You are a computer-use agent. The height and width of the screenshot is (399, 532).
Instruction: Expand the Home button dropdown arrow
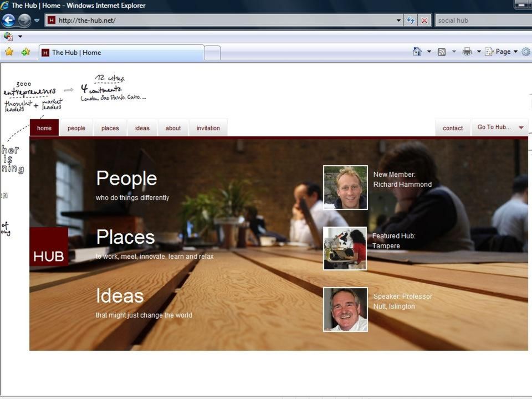[x=429, y=52]
